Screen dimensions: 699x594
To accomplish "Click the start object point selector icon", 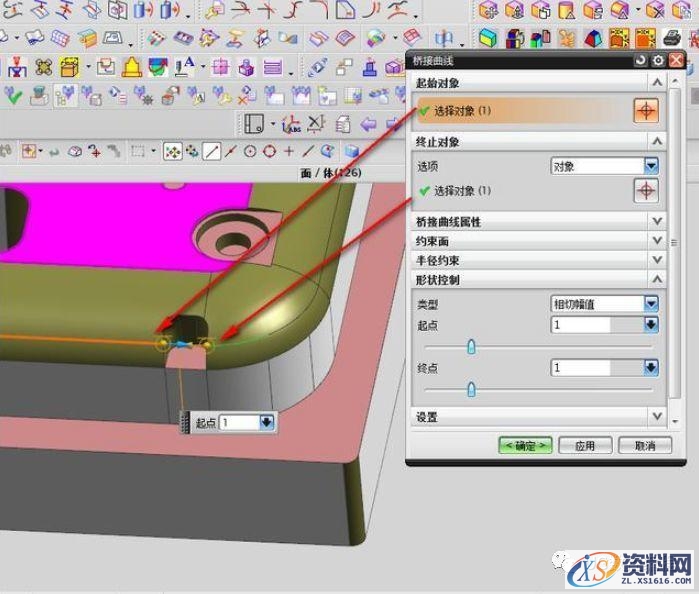I will (647, 111).
